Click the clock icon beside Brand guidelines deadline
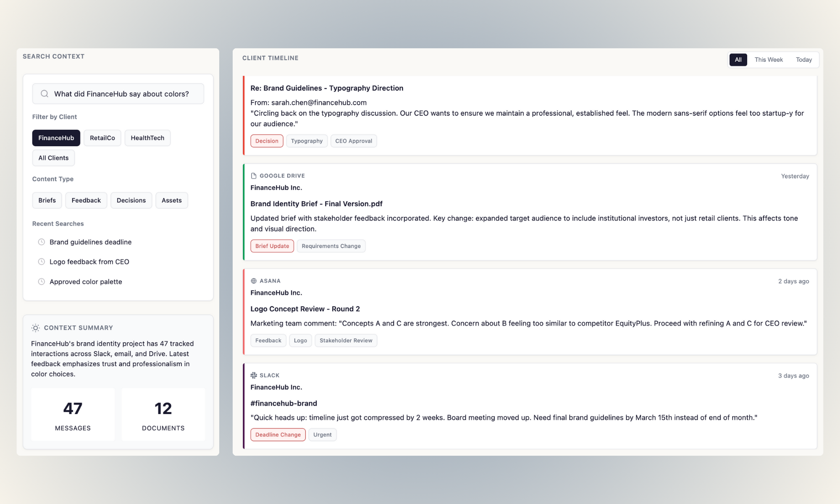Image resolution: width=840 pixels, height=504 pixels. click(x=41, y=242)
